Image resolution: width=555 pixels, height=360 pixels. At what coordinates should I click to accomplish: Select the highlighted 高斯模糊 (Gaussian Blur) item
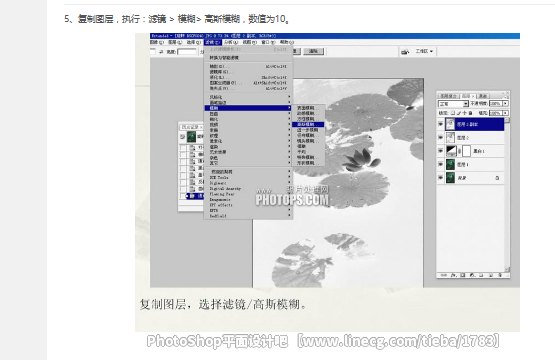[308, 124]
